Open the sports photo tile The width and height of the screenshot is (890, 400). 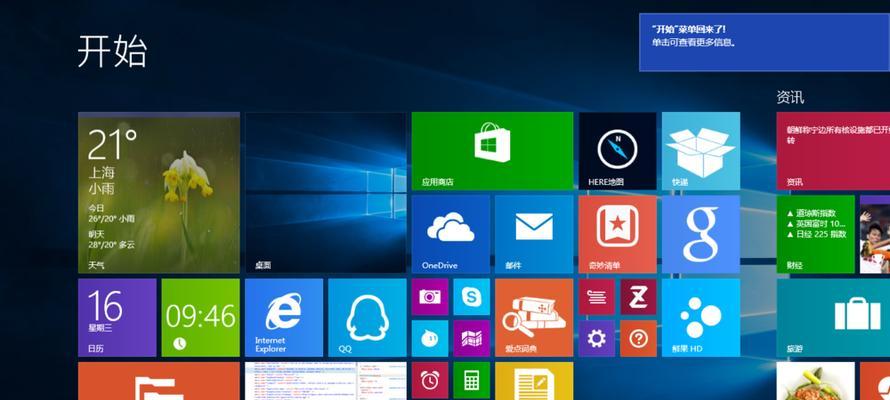tap(875, 234)
